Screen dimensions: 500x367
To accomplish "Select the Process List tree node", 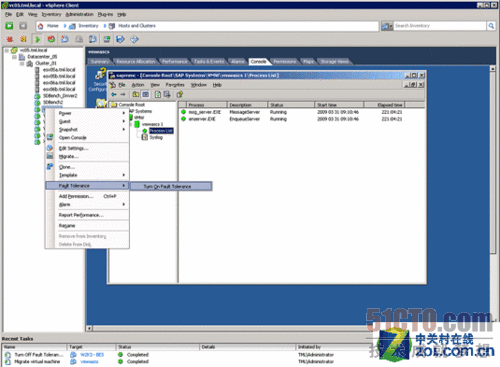I will tap(161, 131).
